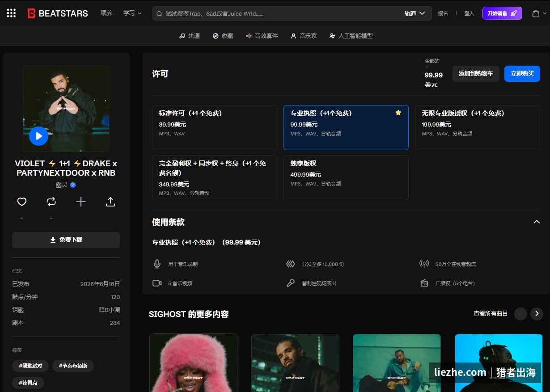
Task: Click the 立即购买 button
Action: (x=522, y=74)
